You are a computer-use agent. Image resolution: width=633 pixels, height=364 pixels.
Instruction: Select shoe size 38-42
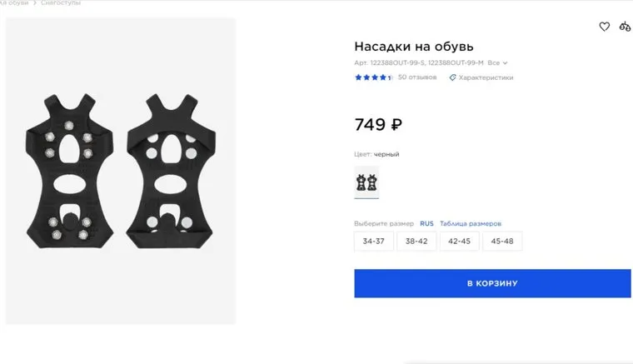[416, 241]
